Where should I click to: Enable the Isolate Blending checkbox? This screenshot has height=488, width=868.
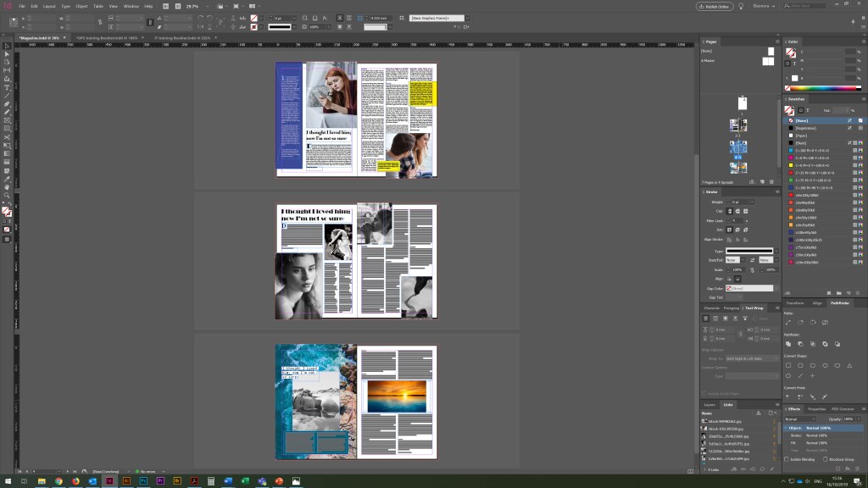click(x=787, y=459)
